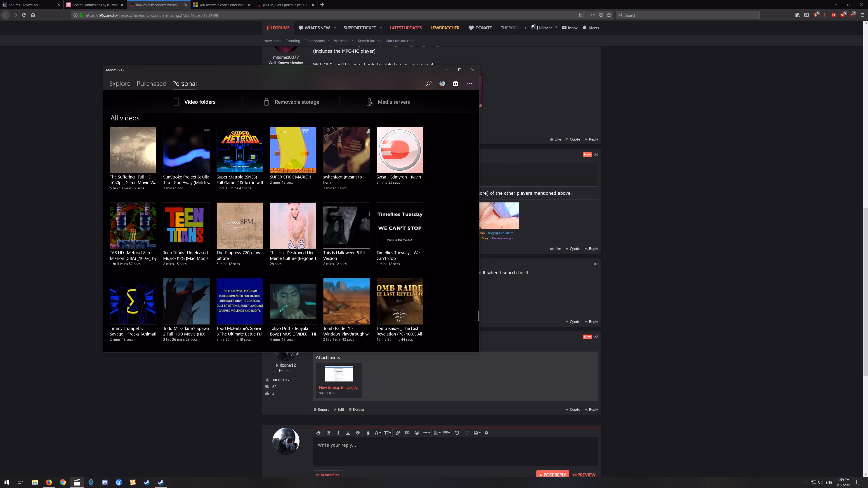
Task: Open search in Movies & TV
Action: pos(428,84)
